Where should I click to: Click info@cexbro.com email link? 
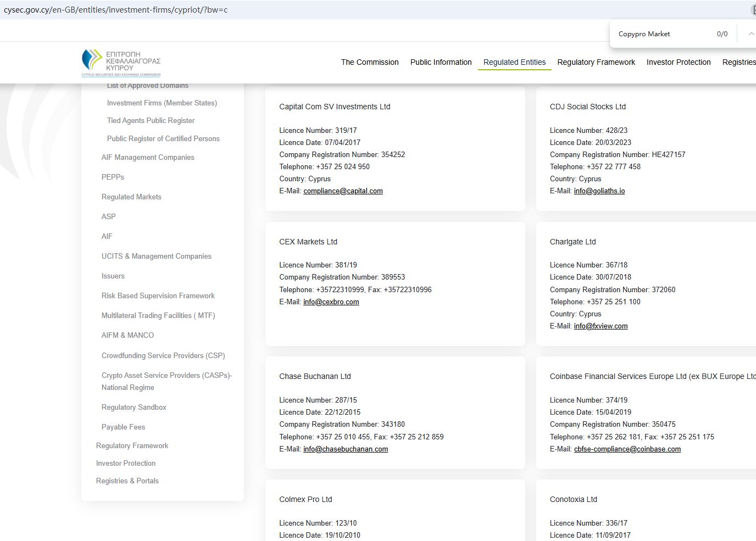pos(331,302)
